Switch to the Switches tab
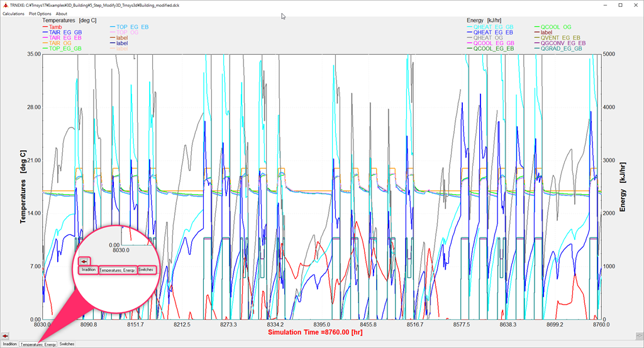The height and width of the screenshot is (348, 644). 67,344
